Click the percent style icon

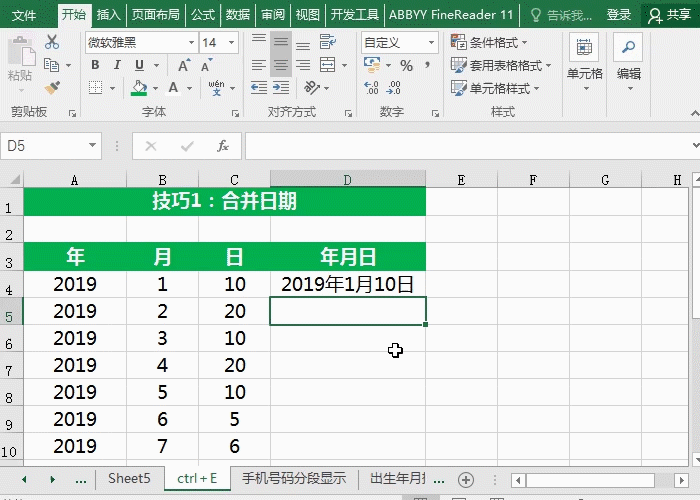[x=406, y=66]
